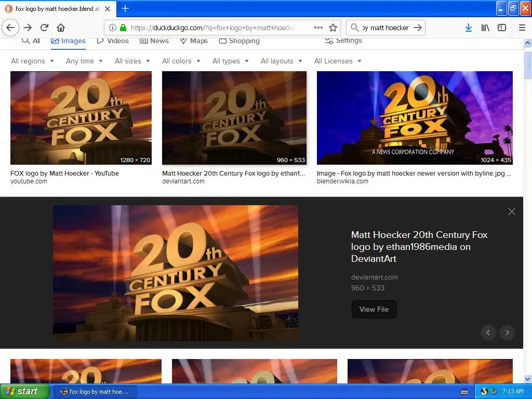Click the matt hoecker search field

[386, 28]
